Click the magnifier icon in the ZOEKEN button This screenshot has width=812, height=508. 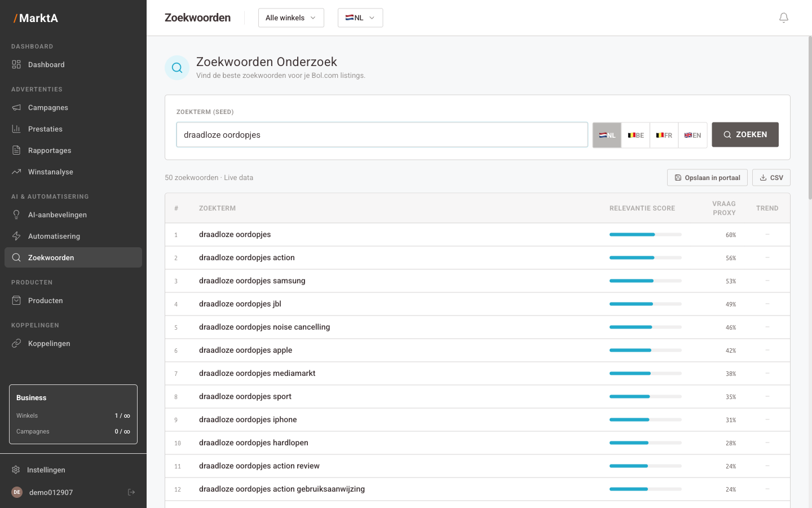click(727, 135)
